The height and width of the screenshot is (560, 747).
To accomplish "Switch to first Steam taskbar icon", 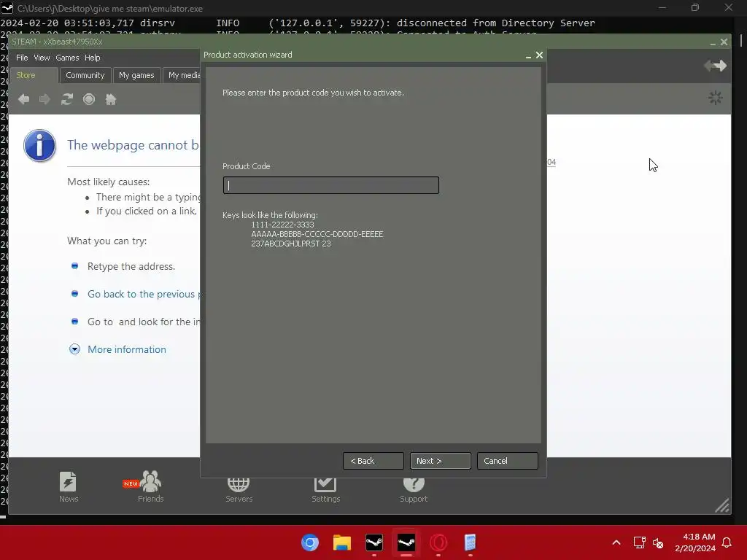I will (x=374, y=542).
